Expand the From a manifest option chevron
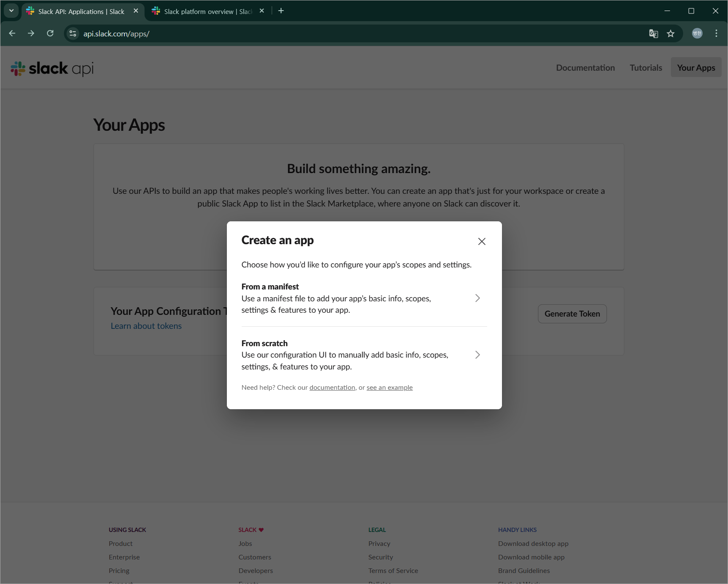 pos(477,298)
